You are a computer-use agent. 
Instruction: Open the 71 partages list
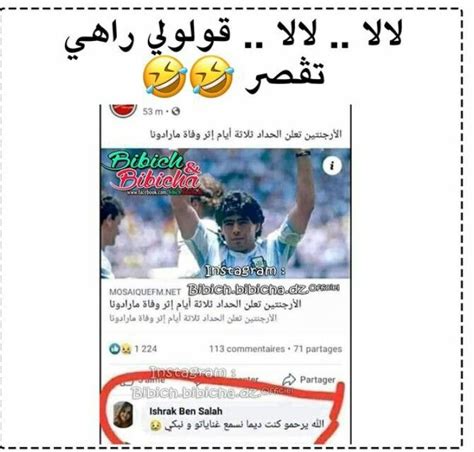pyautogui.click(x=318, y=349)
